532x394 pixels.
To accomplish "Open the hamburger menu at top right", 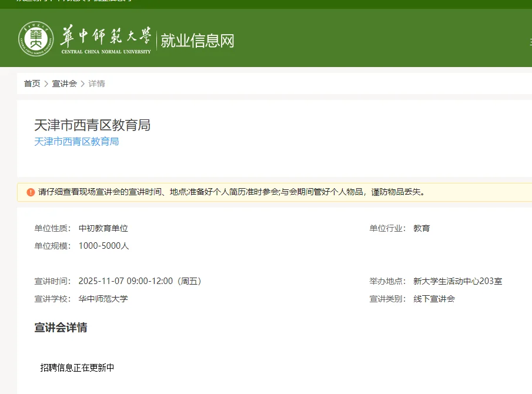I will coord(528,41).
